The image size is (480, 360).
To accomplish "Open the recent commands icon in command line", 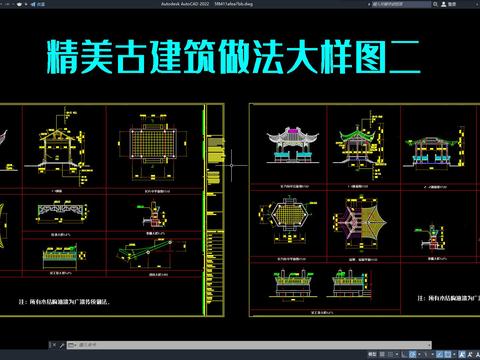I will click(72, 345).
